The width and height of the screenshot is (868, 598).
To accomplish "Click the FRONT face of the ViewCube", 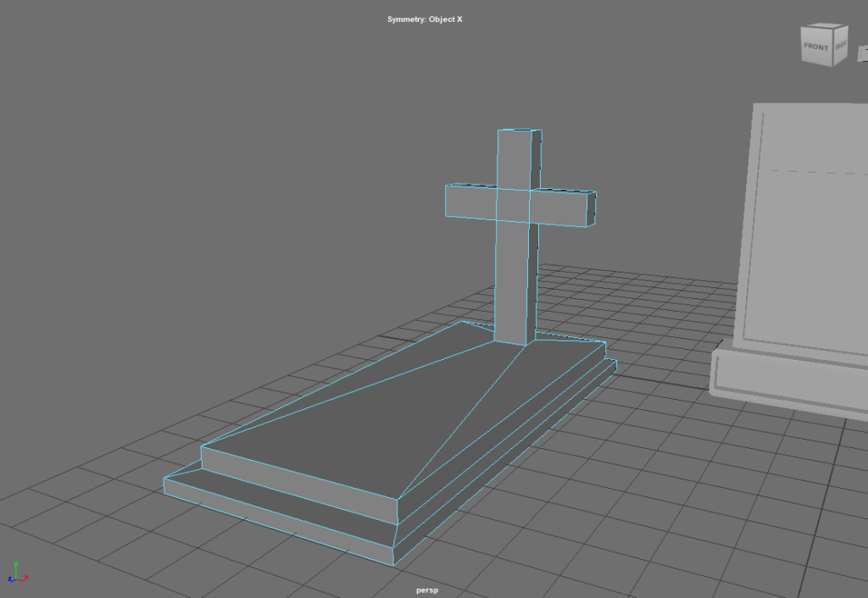I will [816, 47].
